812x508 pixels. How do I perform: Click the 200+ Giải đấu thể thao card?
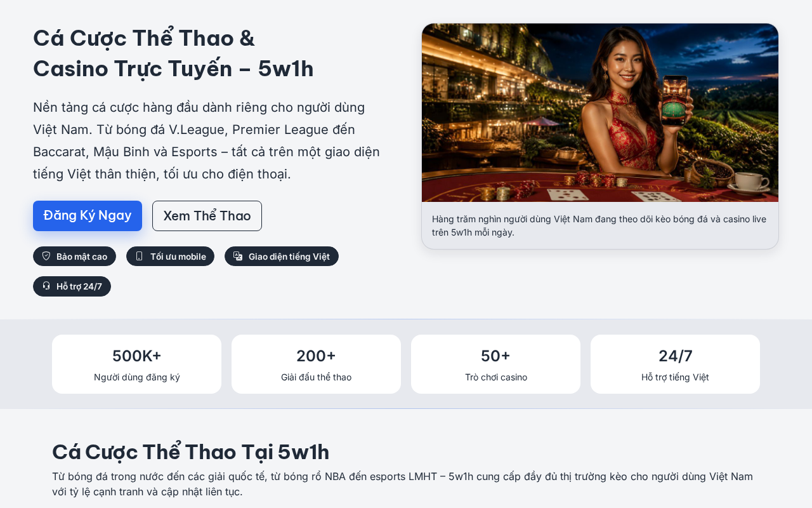tap(316, 364)
